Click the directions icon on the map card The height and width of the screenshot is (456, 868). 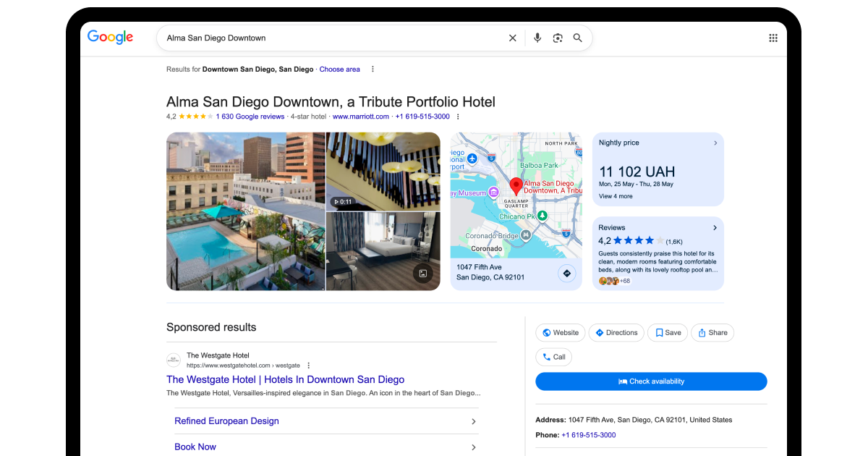566,274
